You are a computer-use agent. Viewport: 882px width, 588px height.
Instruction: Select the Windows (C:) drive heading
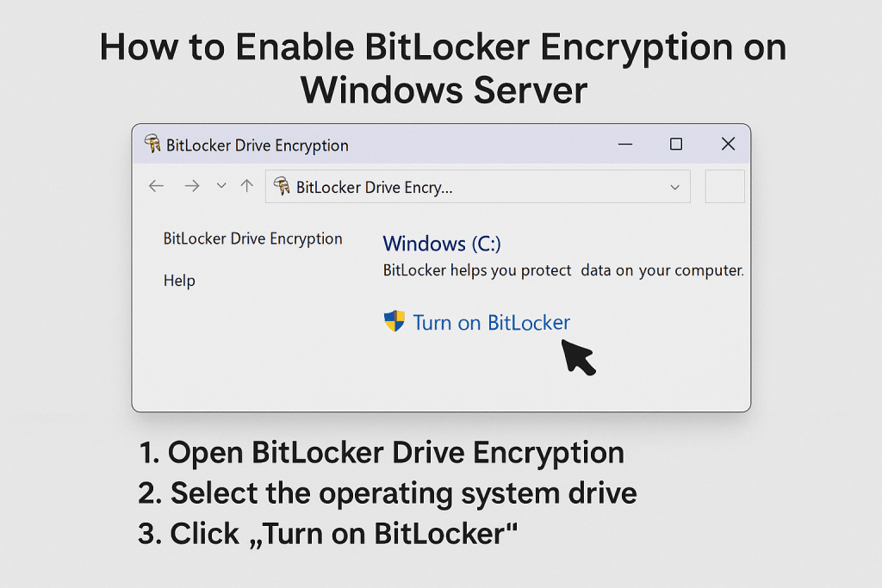pos(442,244)
